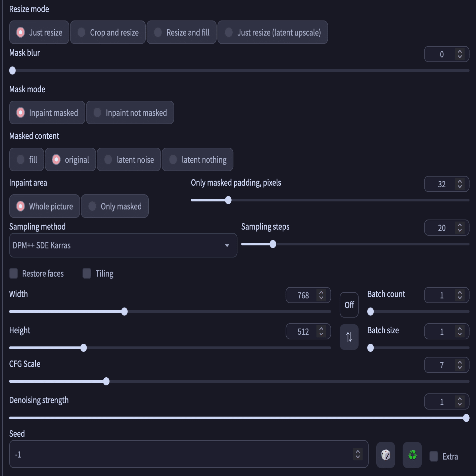This screenshot has width=476, height=476.
Task: Select latent noise masked content
Action: pos(129,159)
